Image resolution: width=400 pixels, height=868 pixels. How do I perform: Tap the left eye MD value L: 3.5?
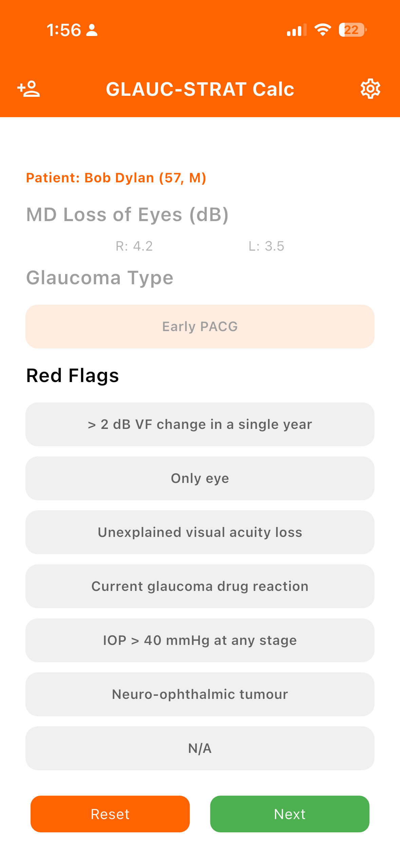266,246
